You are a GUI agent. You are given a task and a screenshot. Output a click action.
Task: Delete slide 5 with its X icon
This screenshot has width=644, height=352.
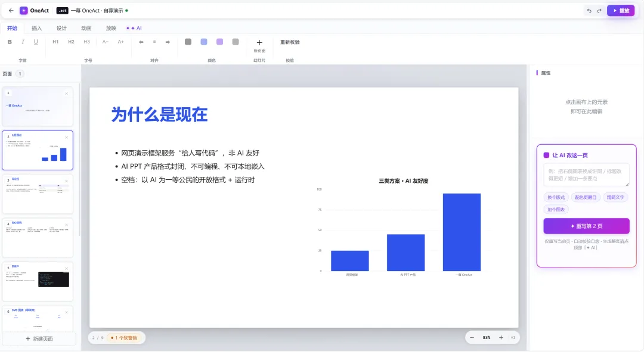click(x=67, y=269)
